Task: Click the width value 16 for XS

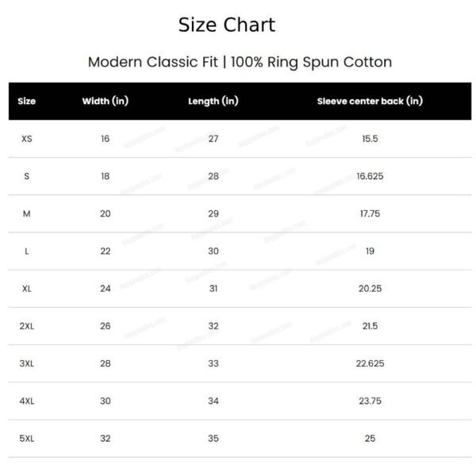Action: pyautogui.click(x=106, y=139)
